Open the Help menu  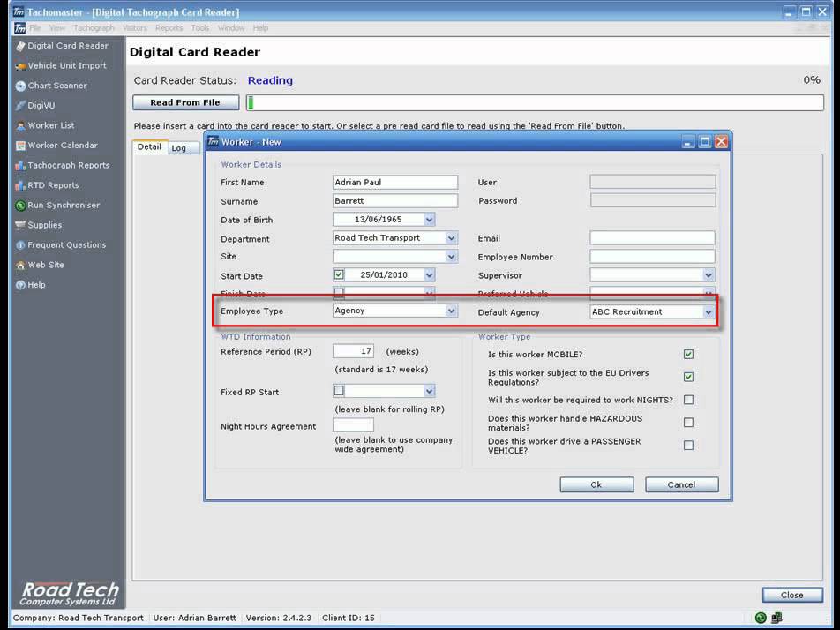click(x=260, y=28)
